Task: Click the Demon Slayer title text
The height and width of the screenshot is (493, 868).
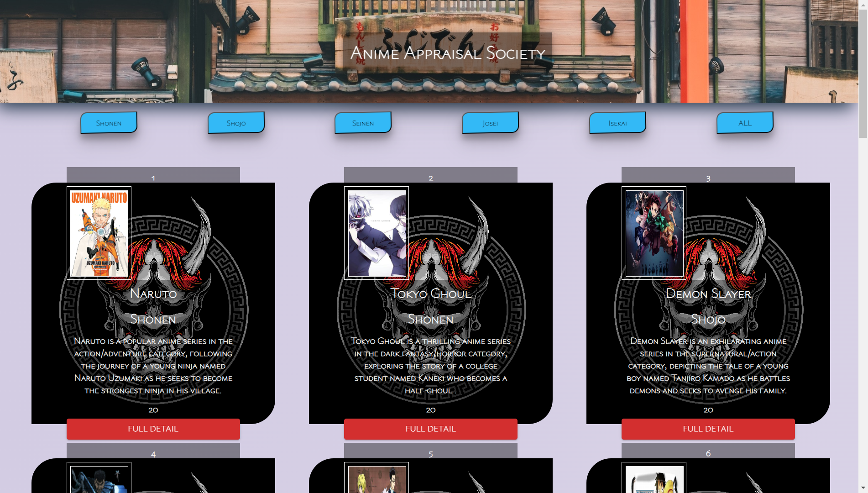Action: pyautogui.click(x=708, y=294)
